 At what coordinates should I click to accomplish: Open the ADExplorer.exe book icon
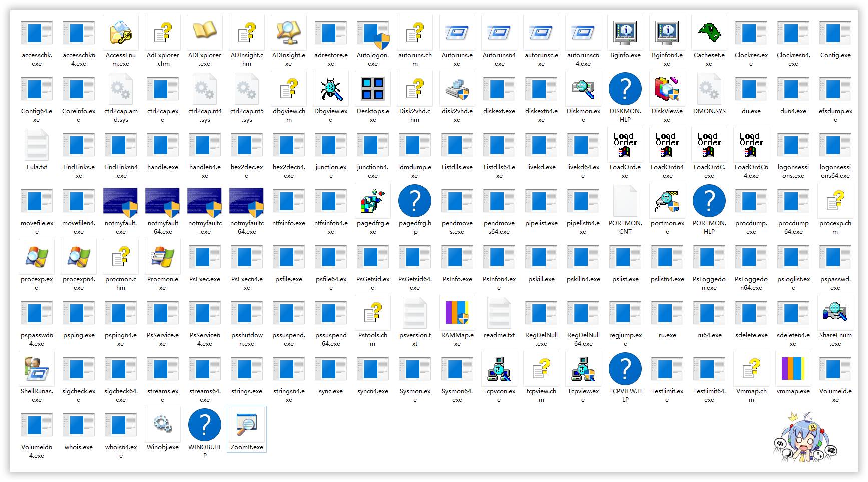(x=205, y=33)
